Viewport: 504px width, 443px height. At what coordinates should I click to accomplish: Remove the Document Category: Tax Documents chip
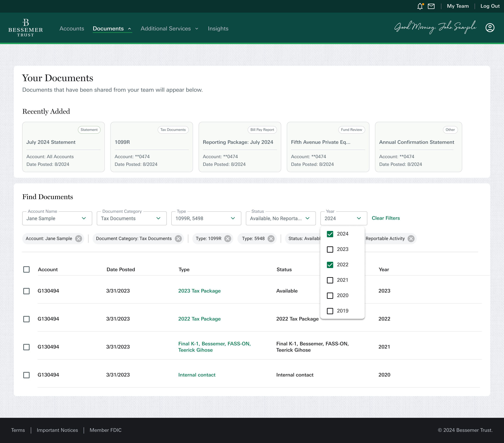178,239
